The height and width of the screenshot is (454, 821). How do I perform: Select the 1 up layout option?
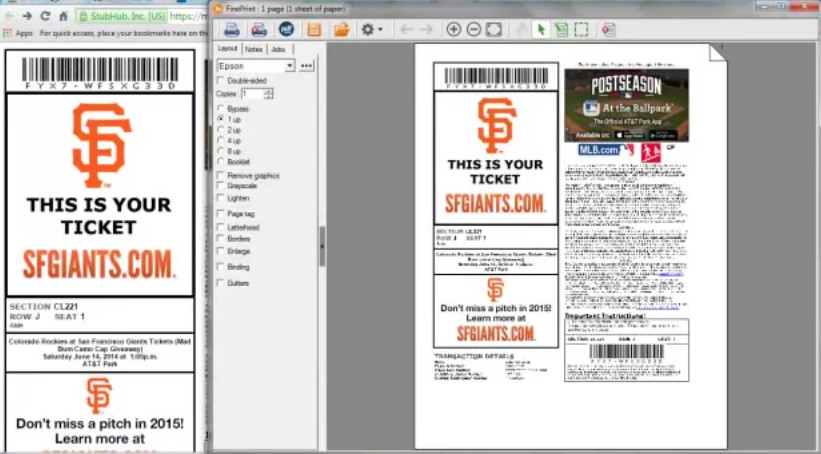[x=220, y=119]
